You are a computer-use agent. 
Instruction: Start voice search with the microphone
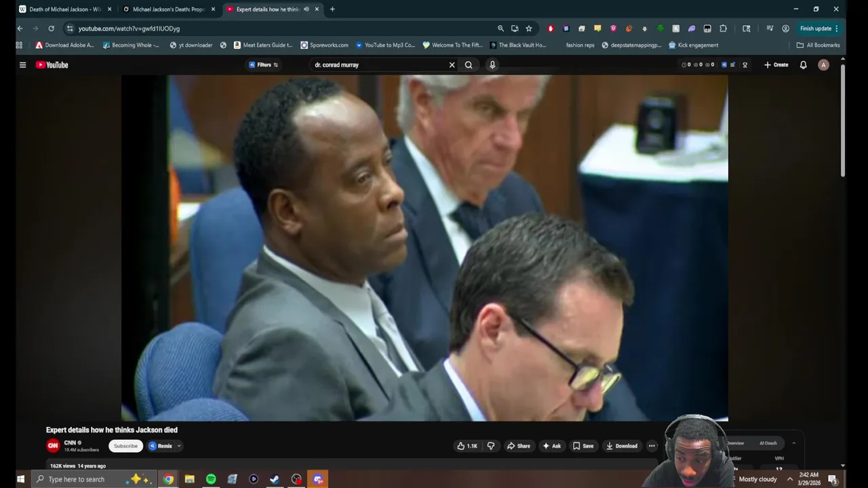[x=492, y=65]
